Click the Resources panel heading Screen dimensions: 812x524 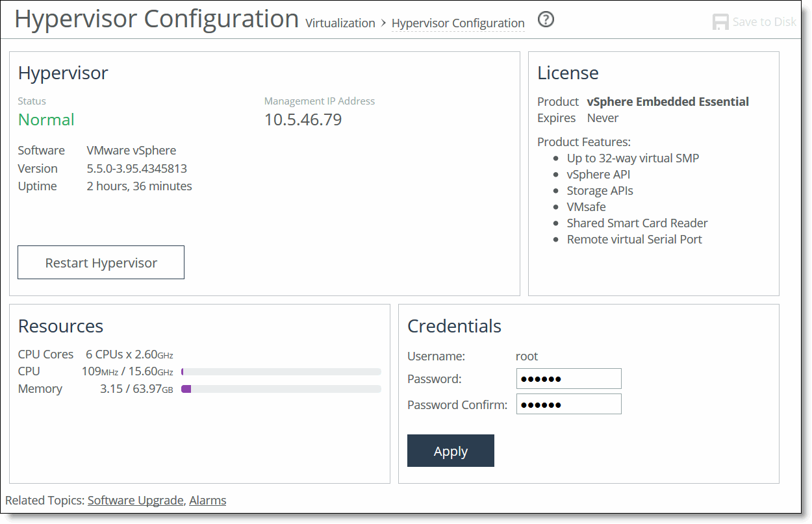click(60, 326)
